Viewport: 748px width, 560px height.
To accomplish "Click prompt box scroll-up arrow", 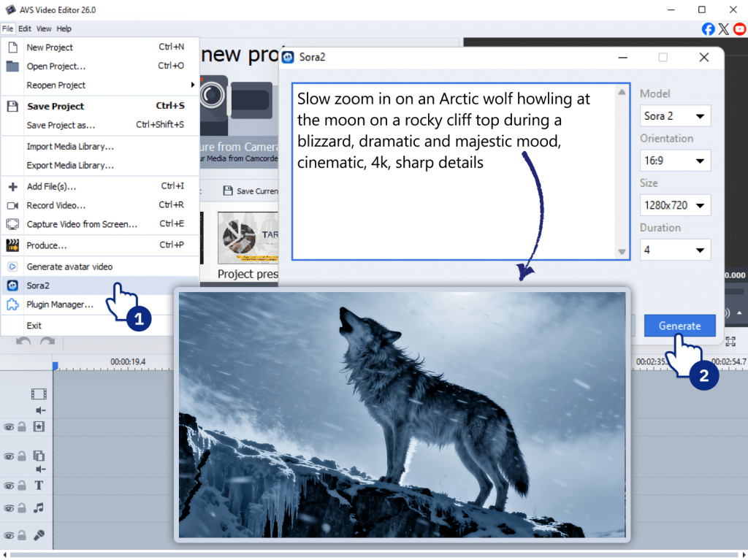I will tap(622, 92).
